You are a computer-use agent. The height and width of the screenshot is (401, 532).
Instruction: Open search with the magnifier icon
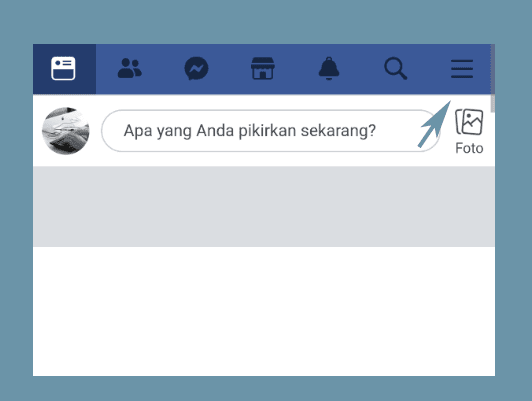click(x=396, y=69)
